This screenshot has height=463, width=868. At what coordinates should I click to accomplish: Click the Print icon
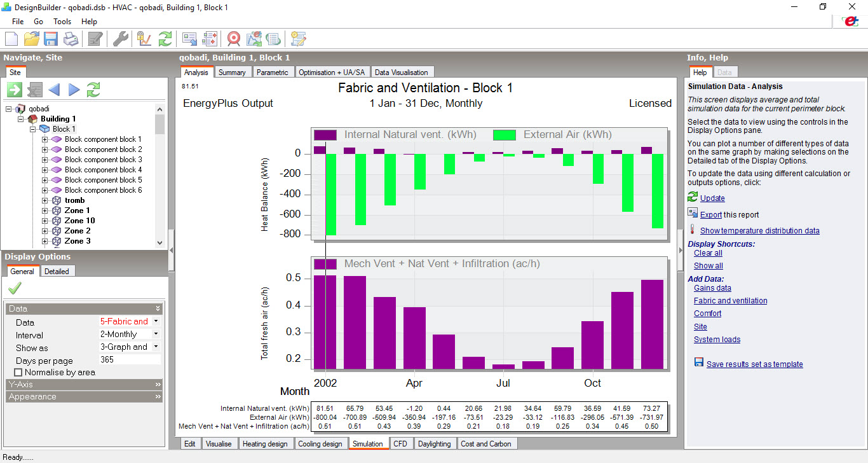(71, 39)
